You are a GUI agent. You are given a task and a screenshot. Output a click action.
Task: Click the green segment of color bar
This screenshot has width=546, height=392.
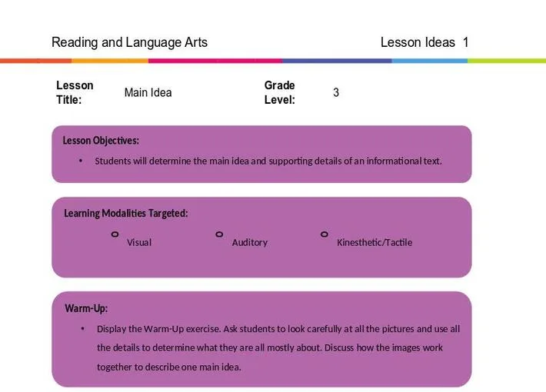coord(507,61)
